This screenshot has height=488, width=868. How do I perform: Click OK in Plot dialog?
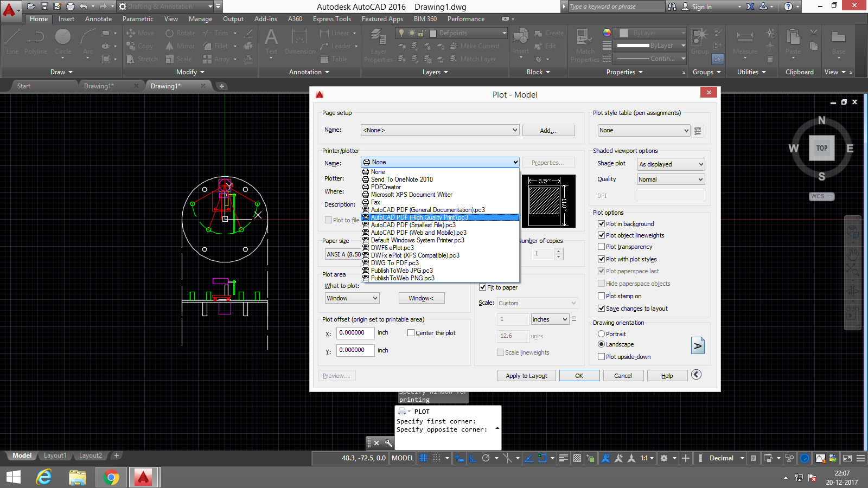point(579,376)
